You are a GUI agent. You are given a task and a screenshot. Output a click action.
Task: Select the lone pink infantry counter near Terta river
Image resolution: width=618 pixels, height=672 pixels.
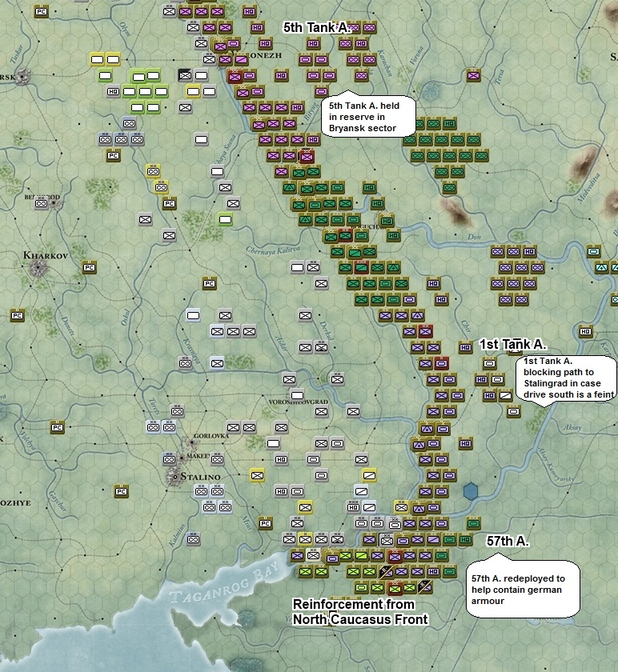(x=473, y=75)
